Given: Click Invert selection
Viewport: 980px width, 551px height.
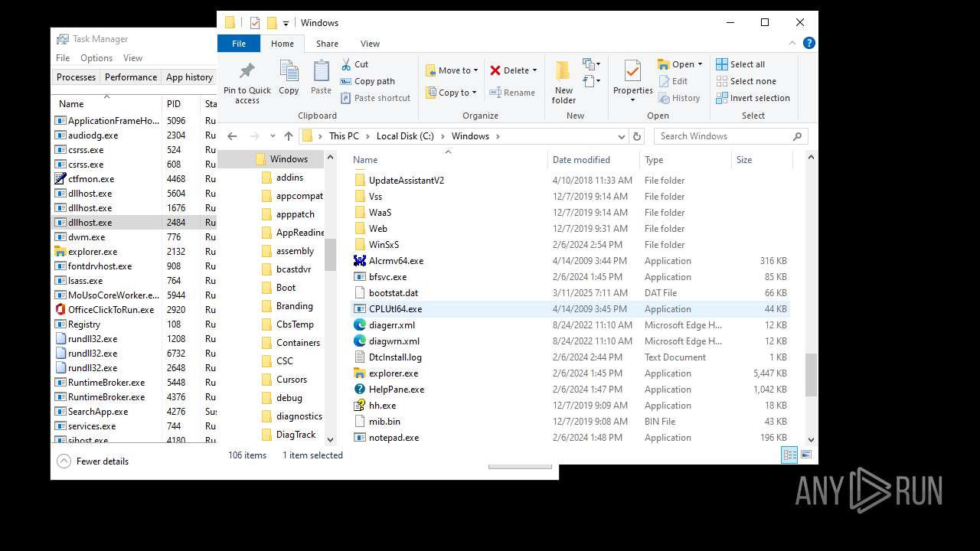Looking at the screenshot, I should coord(753,98).
